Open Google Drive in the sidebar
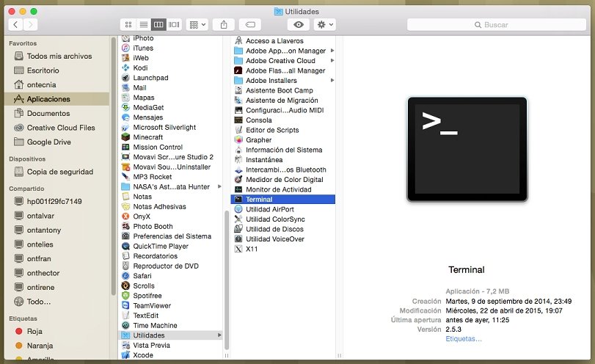 (57, 142)
